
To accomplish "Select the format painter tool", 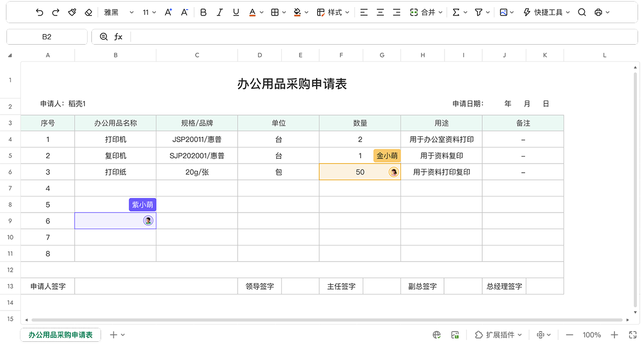I will point(72,12).
